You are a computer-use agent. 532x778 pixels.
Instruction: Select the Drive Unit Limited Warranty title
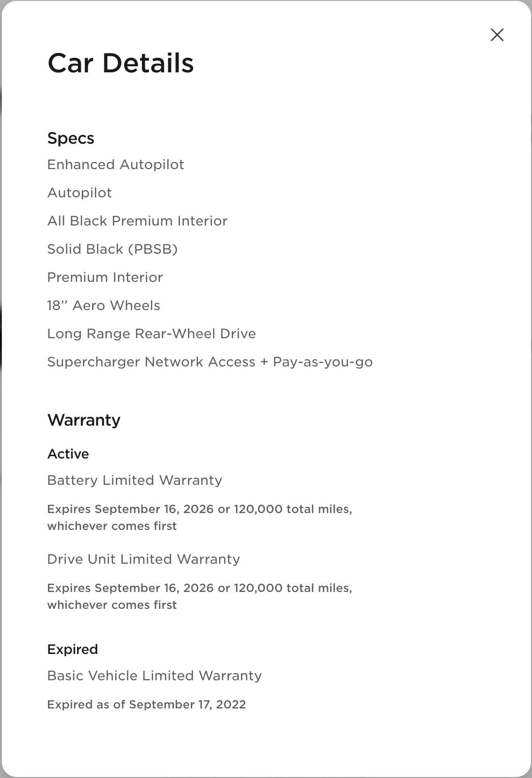coord(143,559)
